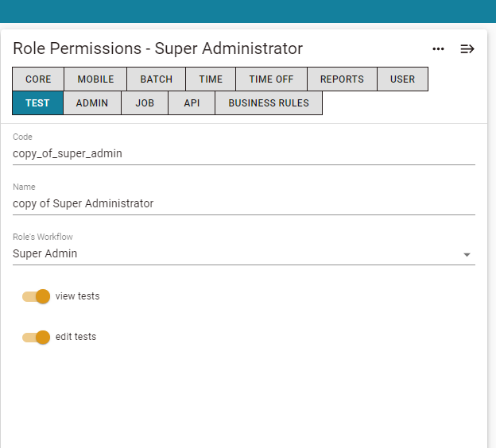Screen dimensions: 496x448
Task: Switch to the REPORTS tab
Action: click(342, 79)
